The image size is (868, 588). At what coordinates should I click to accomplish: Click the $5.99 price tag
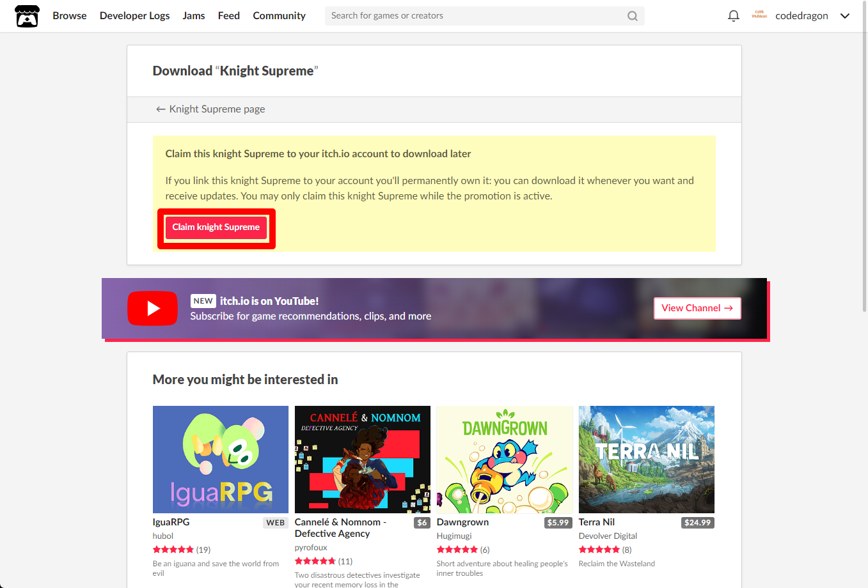tap(558, 523)
